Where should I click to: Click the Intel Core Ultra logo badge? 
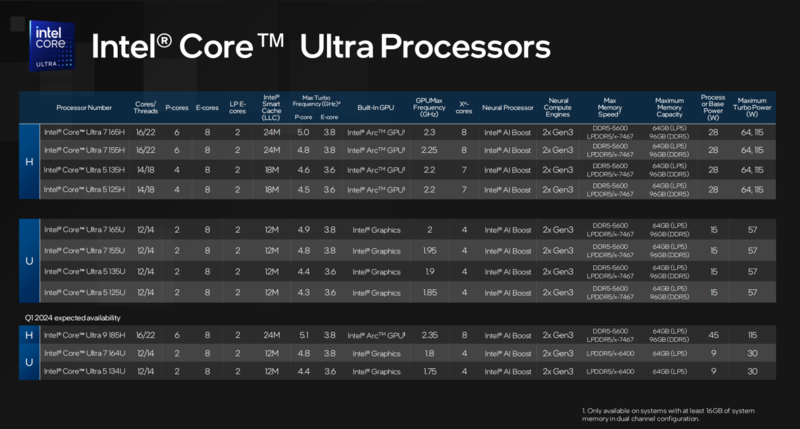click(x=52, y=45)
